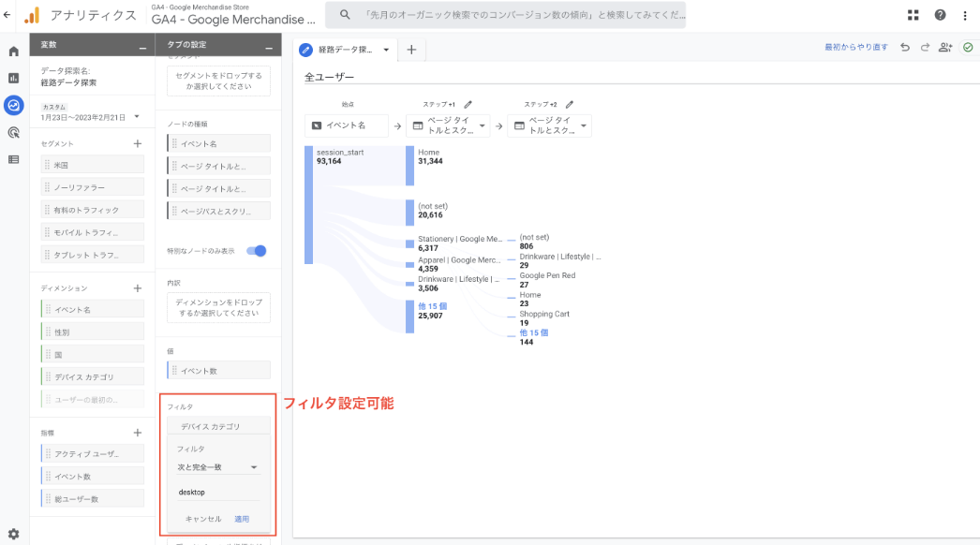The image size is (980, 545).
Task: Select the 国 dimension chip
Action: [x=93, y=354]
